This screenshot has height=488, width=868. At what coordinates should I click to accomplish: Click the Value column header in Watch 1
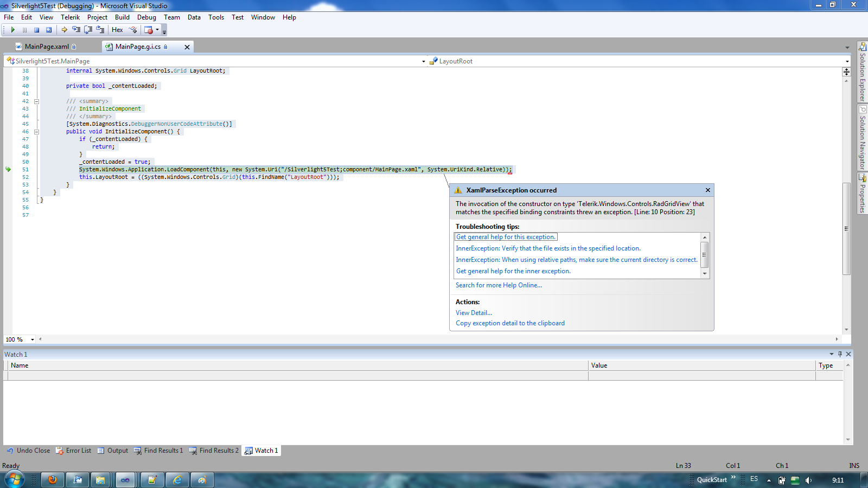702,365
